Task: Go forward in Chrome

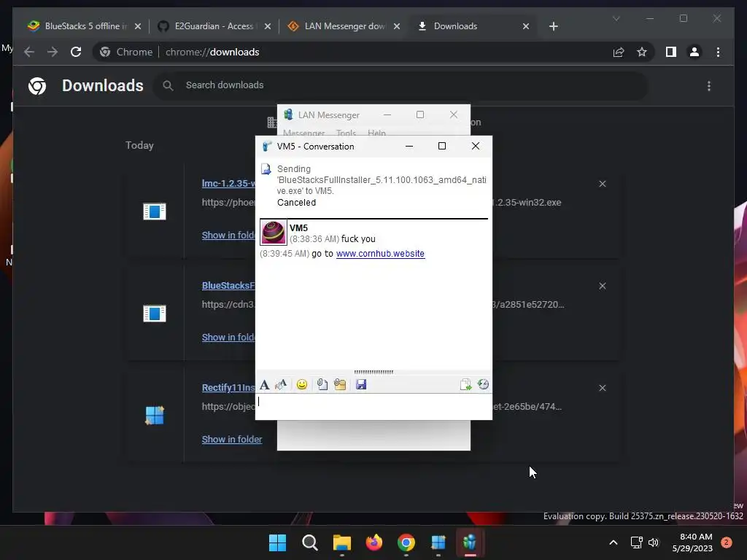Action: coord(53,52)
